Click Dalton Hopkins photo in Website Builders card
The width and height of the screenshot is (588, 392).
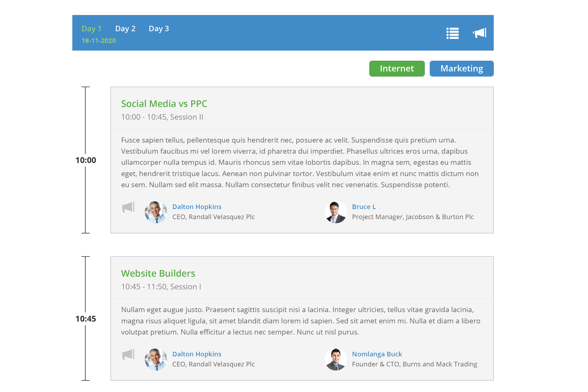tap(156, 359)
